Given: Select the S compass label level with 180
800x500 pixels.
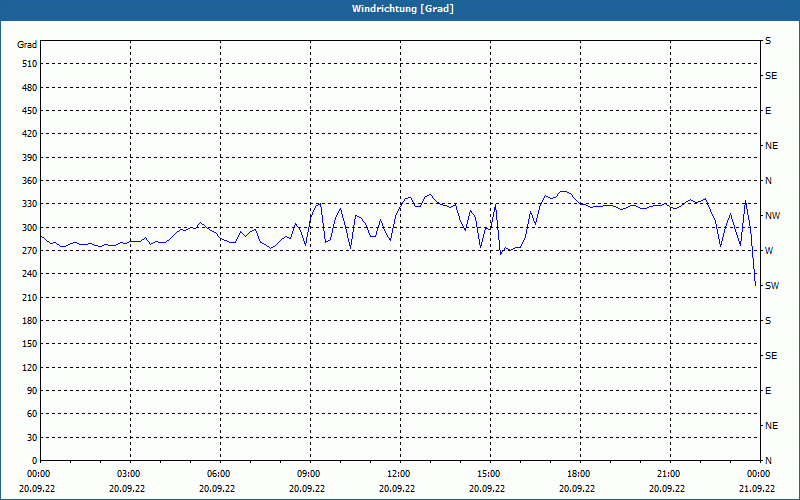Looking at the screenshot, I should pos(768,321).
